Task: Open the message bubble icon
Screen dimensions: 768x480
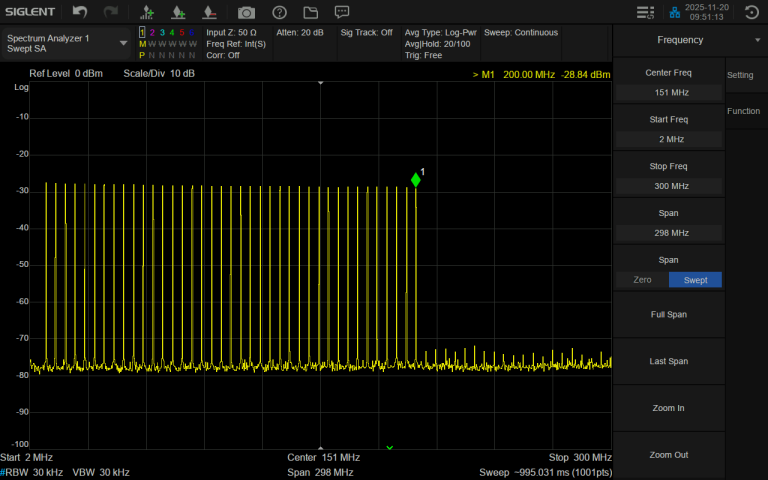Action: [342, 12]
